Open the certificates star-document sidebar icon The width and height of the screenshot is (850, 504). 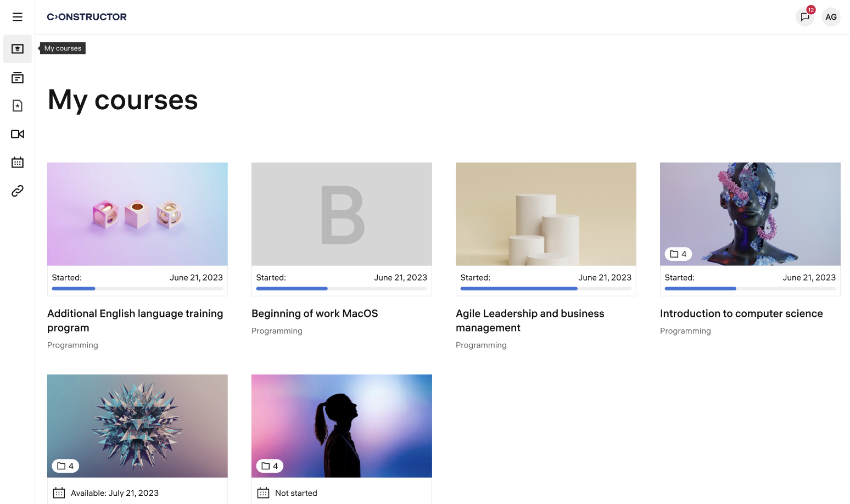pyautogui.click(x=17, y=105)
